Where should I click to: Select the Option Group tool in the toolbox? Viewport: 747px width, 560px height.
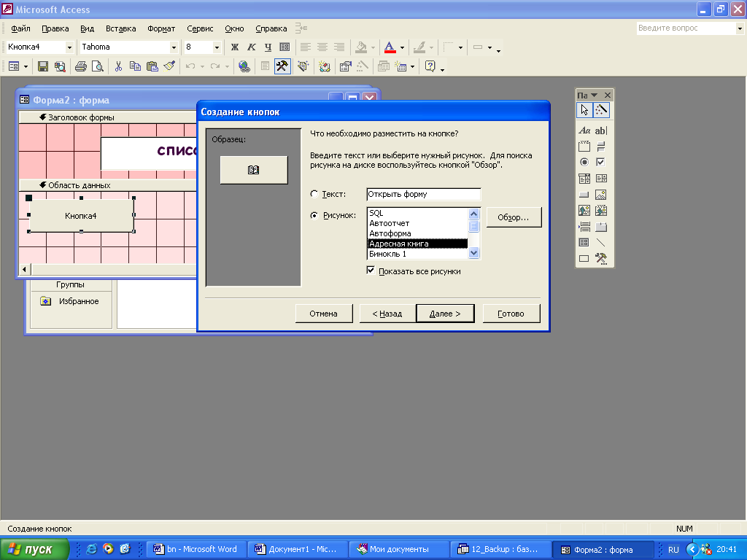coord(584,146)
